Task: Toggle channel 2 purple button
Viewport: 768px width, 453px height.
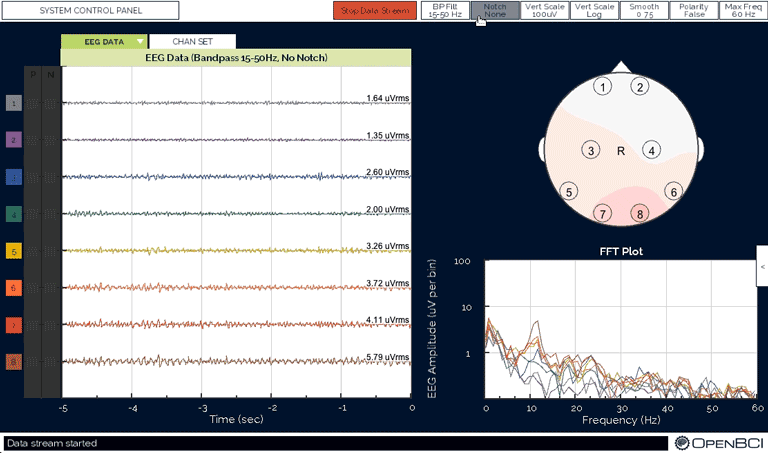Action: (x=14, y=140)
